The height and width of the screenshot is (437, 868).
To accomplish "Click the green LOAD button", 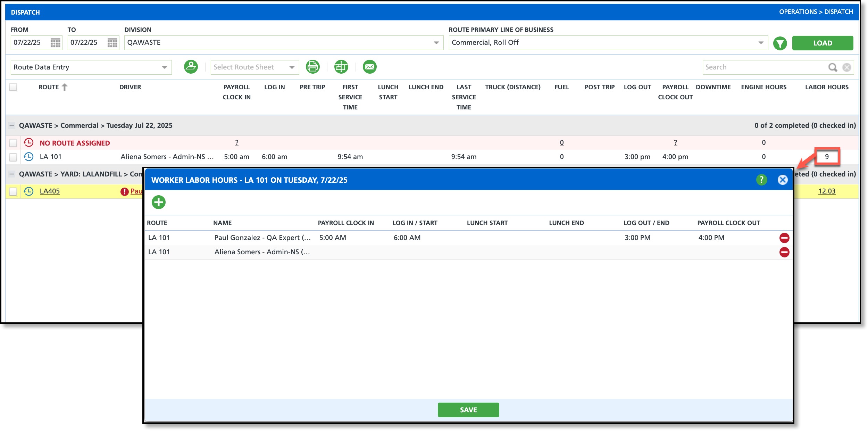I will [822, 43].
